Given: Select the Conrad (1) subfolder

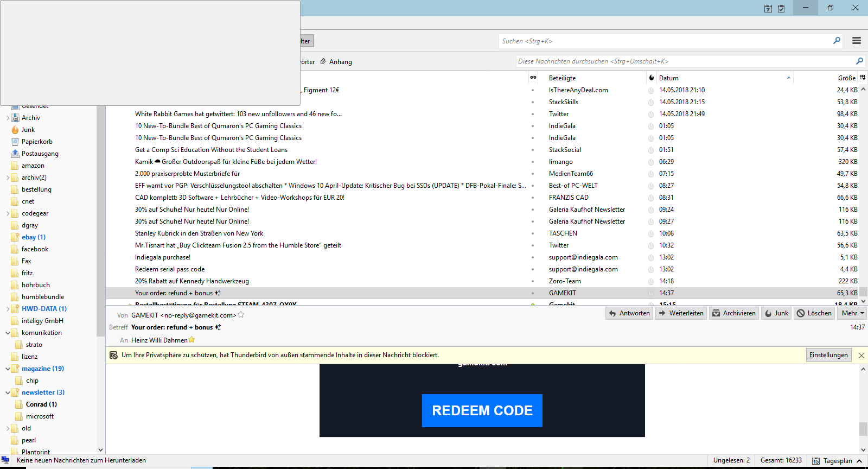Looking at the screenshot, I should point(41,404).
